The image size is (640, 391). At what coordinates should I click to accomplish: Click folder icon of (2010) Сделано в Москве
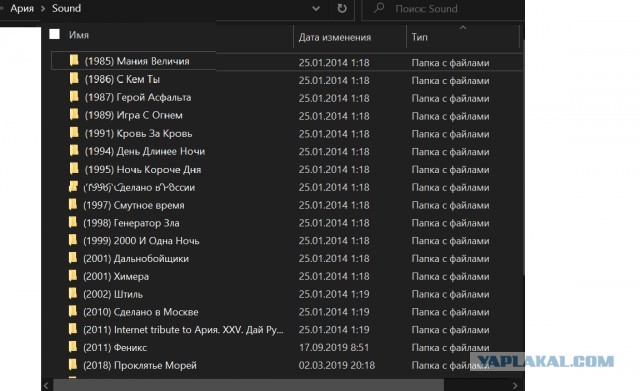[73, 311]
